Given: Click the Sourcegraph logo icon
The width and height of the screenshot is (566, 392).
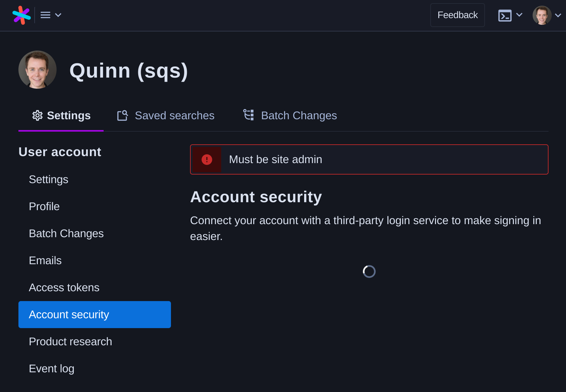Looking at the screenshot, I should [x=22, y=15].
